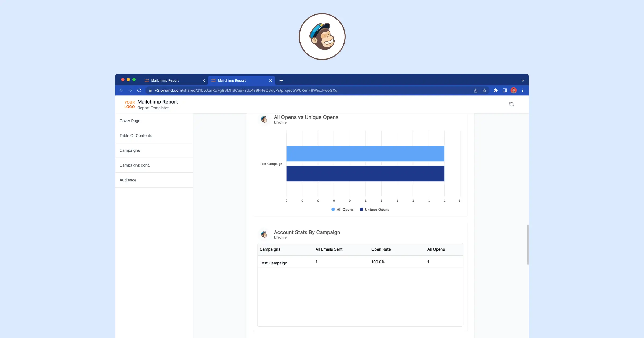Click the All Opens column header
644x338 pixels.
pyautogui.click(x=436, y=249)
